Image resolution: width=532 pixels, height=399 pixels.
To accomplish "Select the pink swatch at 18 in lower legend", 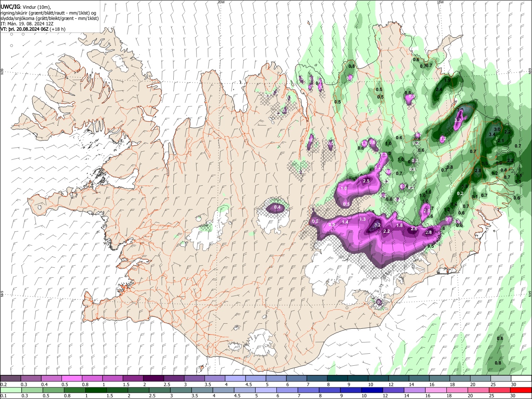I will click(x=457, y=390).
